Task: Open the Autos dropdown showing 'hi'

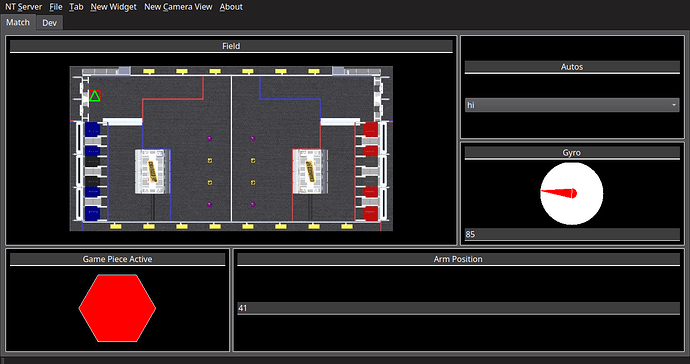Action: 572,105
